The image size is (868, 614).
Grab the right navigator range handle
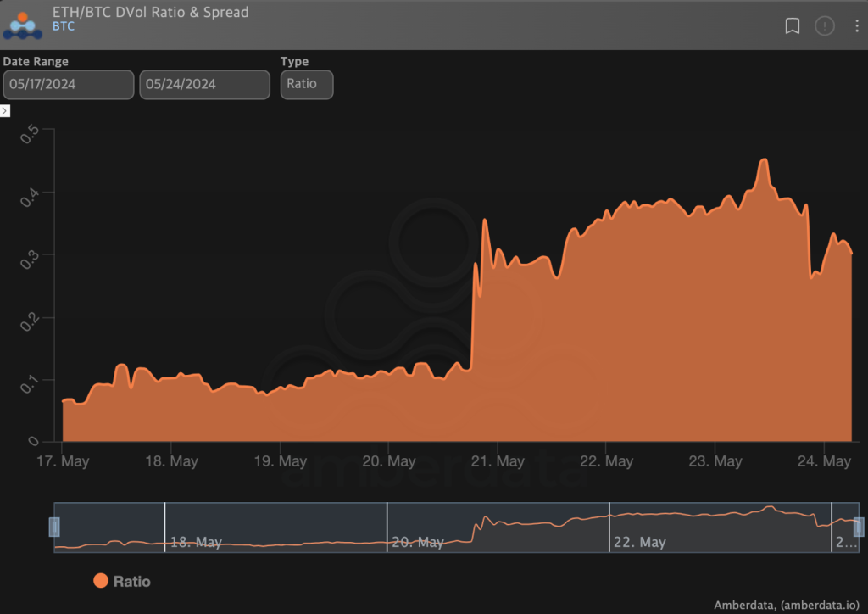(x=858, y=527)
